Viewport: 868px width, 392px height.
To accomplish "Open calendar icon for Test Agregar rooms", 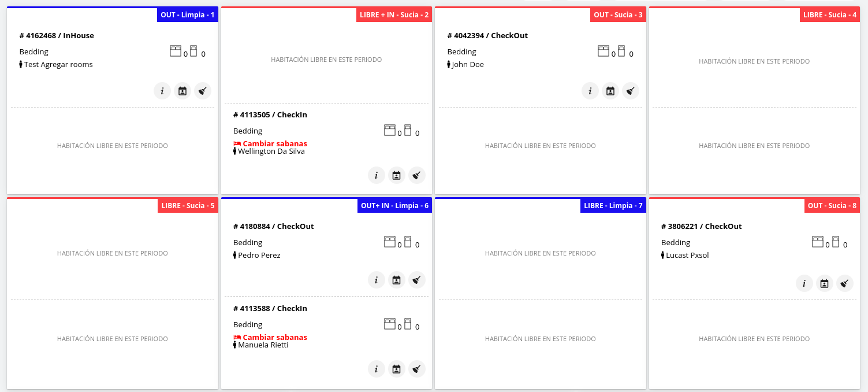I will pos(182,91).
